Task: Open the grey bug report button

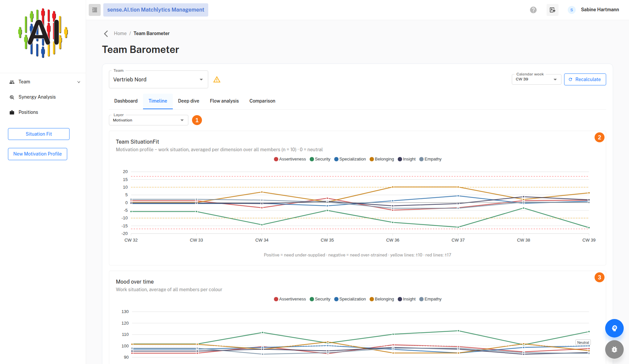Action: click(x=614, y=349)
